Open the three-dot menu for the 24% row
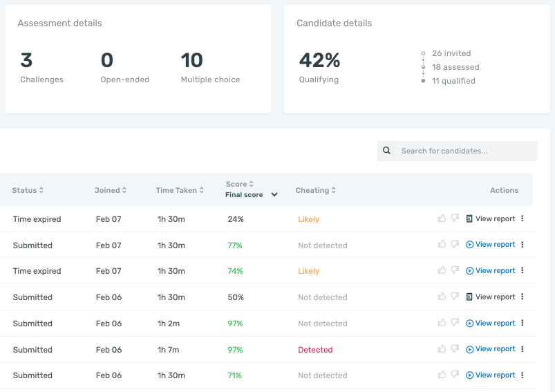The height and width of the screenshot is (392, 555). click(x=523, y=218)
